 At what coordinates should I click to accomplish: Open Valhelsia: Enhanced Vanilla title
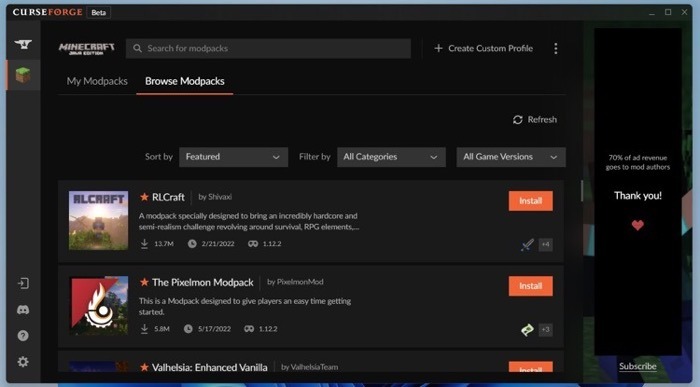[x=209, y=367]
